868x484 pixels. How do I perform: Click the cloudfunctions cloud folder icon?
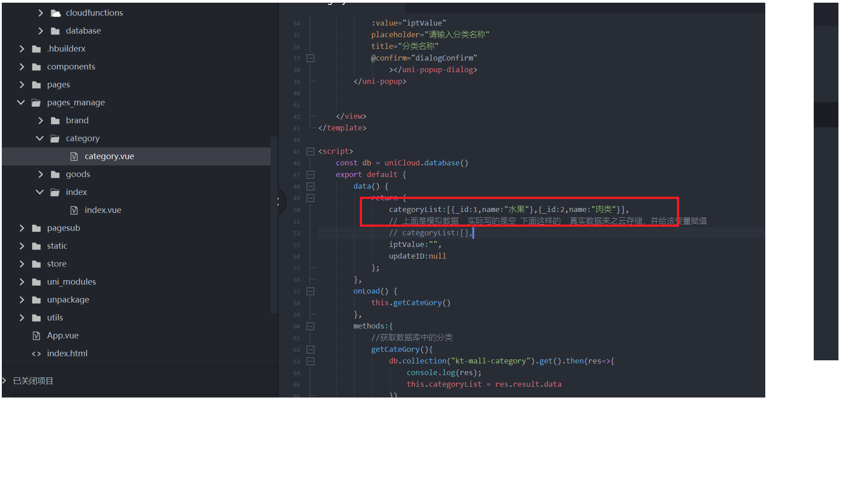point(56,13)
